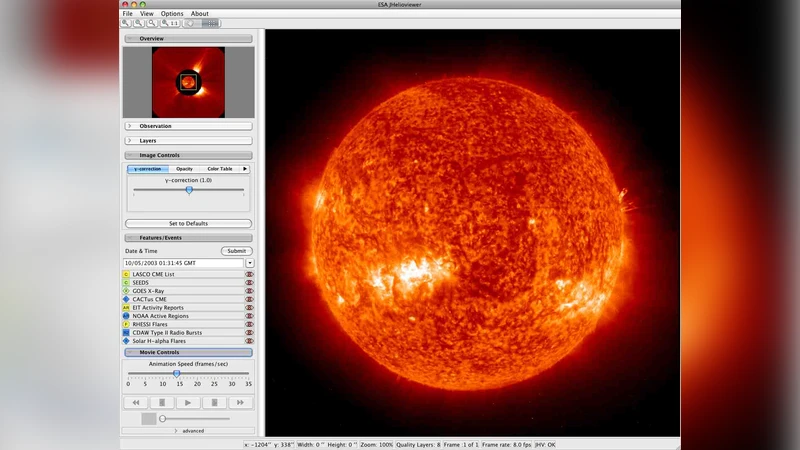This screenshot has width=800, height=450.
Task: Click the Solar H-alpha Flares diamond icon
Action: click(x=126, y=341)
